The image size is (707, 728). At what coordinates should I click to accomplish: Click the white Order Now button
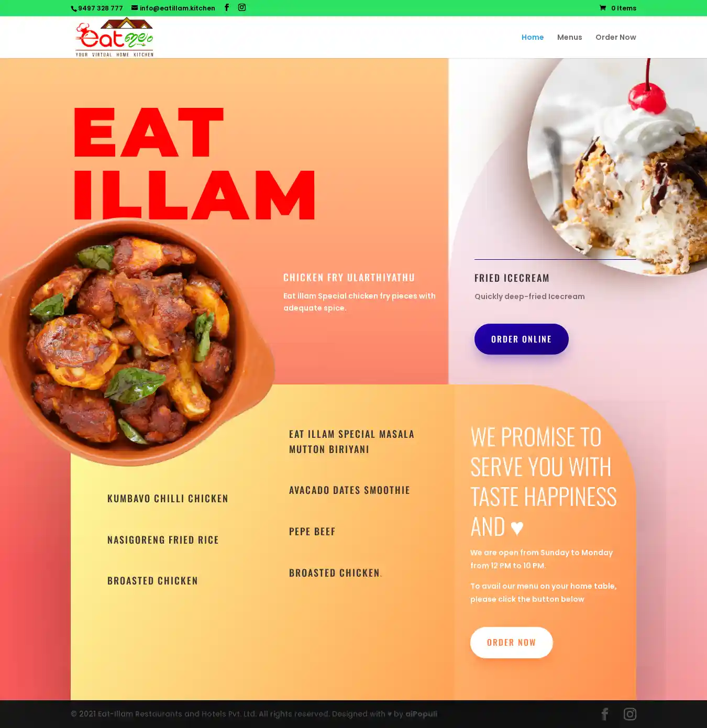(x=511, y=642)
